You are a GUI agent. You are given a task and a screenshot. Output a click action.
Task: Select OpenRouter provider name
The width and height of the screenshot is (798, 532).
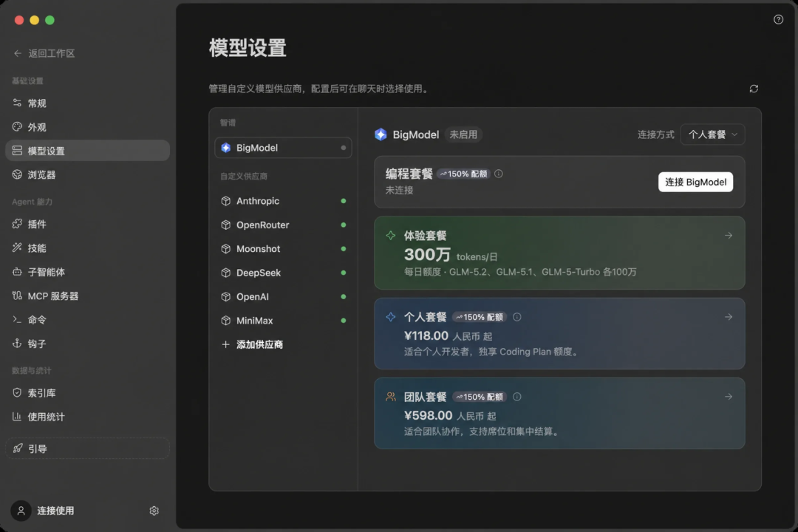click(x=262, y=225)
